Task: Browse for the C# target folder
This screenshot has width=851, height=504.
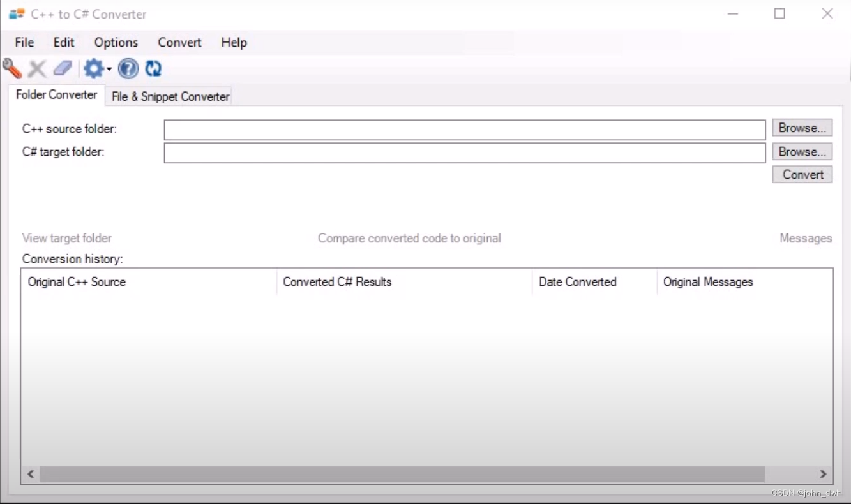Action: pos(802,151)
